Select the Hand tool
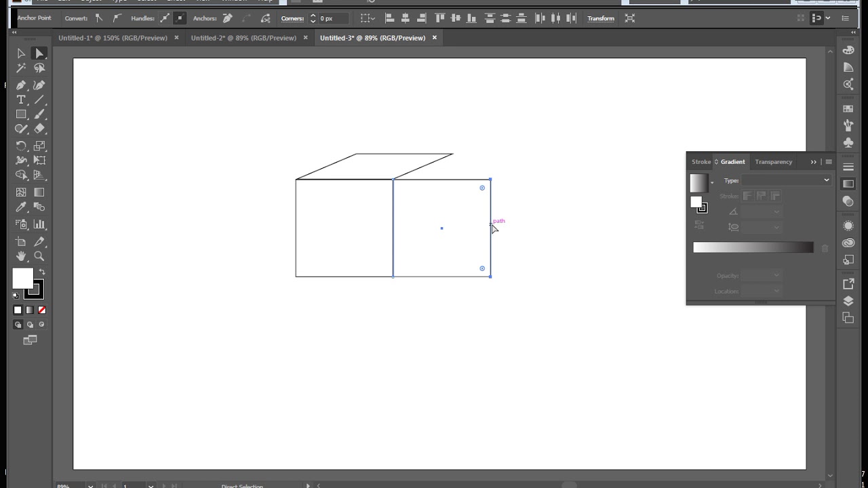This screenshot has width=868, height=488. (x=21, y=256)
